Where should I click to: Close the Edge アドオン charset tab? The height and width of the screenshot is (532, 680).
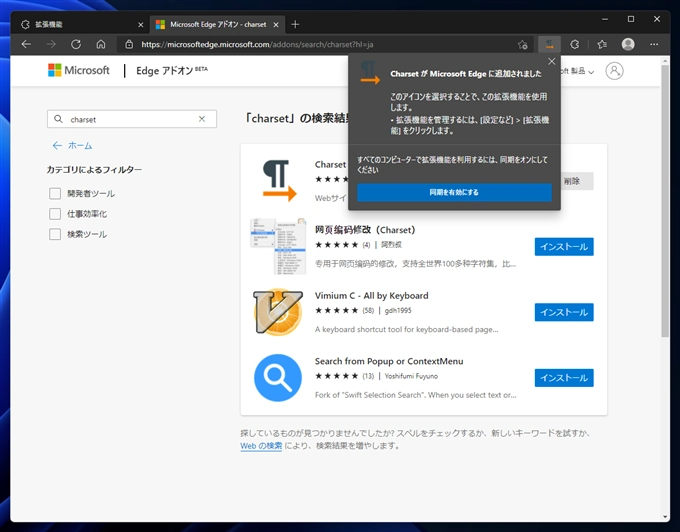(x=276, y=25)
